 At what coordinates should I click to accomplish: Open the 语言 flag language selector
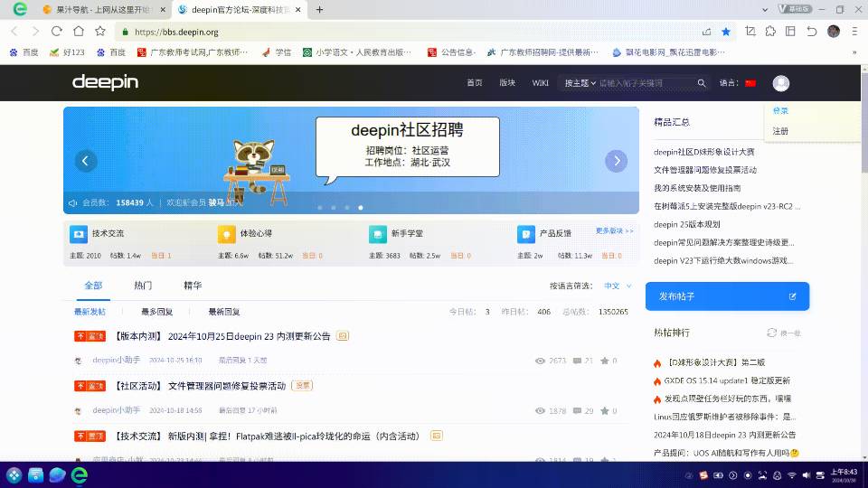(x=750, y=83)
